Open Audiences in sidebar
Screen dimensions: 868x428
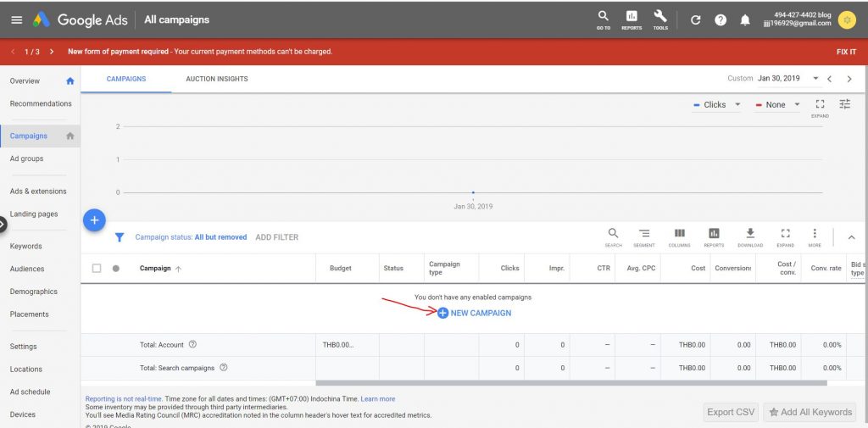click(x=27, y=269)
